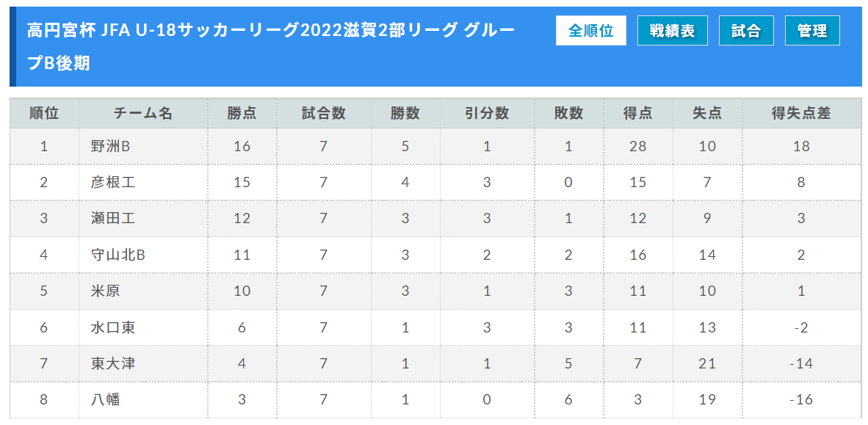Image resolution: width=868 pixels, height=425 pixels.
Task: Open the 全順位 tab
Action: (590, 30)
